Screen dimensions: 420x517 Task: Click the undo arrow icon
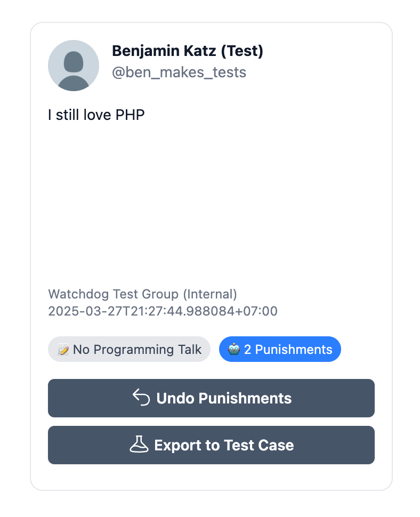pos(141,398)
